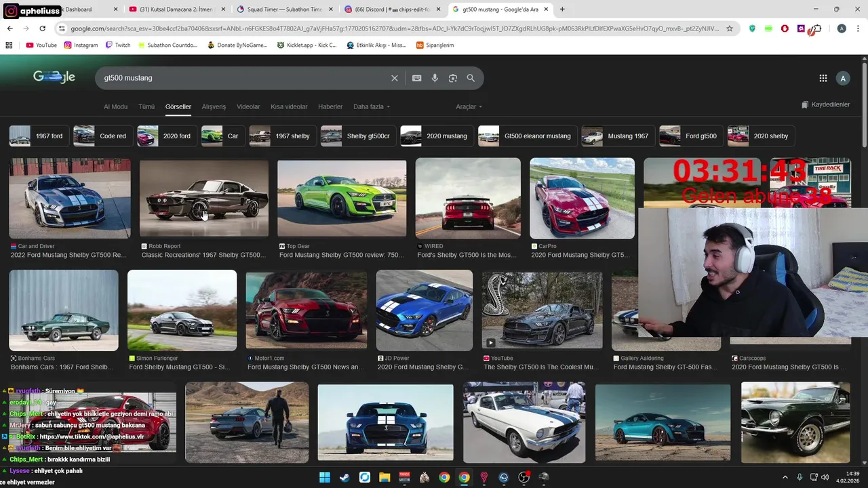Open Steam from the taskbar

click(344, 477)
